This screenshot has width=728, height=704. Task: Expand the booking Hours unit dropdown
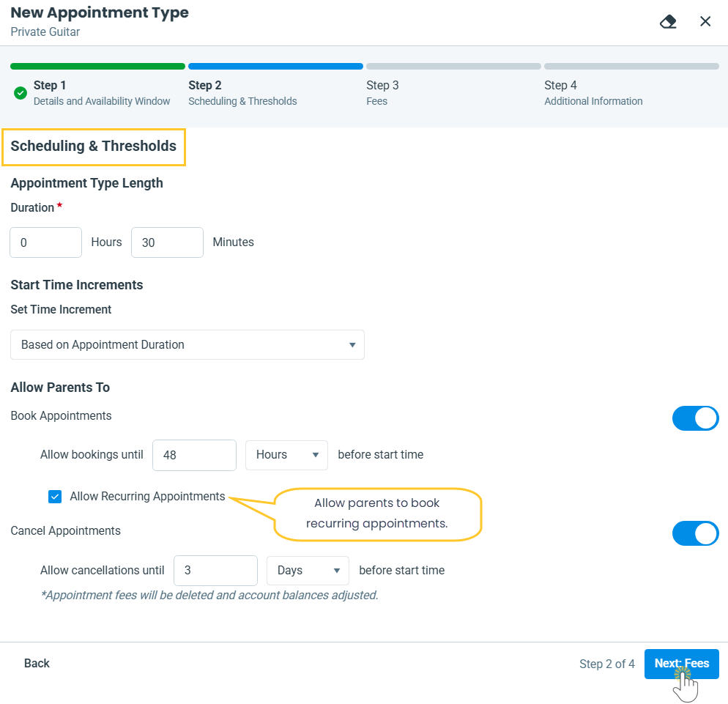coord(286,455)
